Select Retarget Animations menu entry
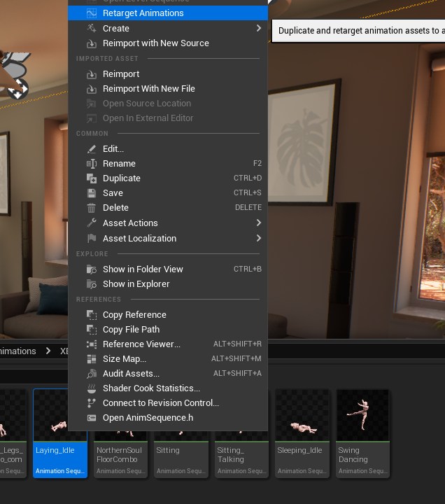The image size is (445, 504). pyautogui.click(x=168, y=13)
